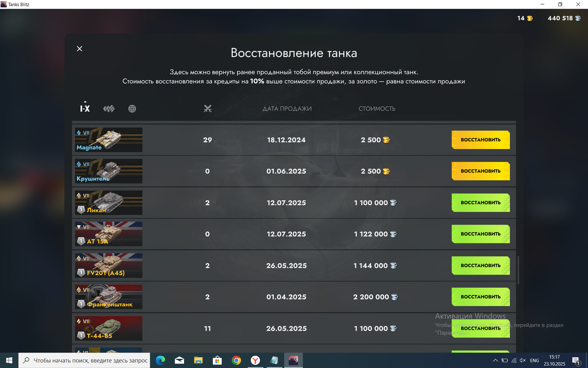588x368 pixels.
Task: Select Крушитель tank thumbnail
Action: (109, 171)
